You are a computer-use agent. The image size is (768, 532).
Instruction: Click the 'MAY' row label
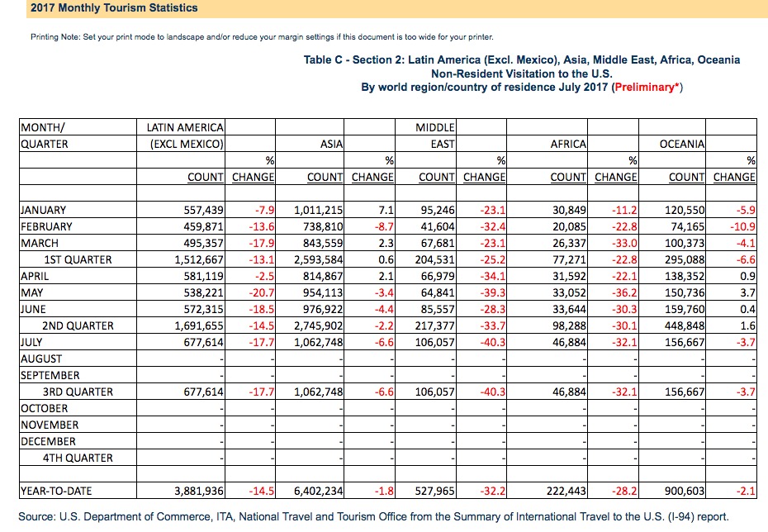tap(32, 293)
